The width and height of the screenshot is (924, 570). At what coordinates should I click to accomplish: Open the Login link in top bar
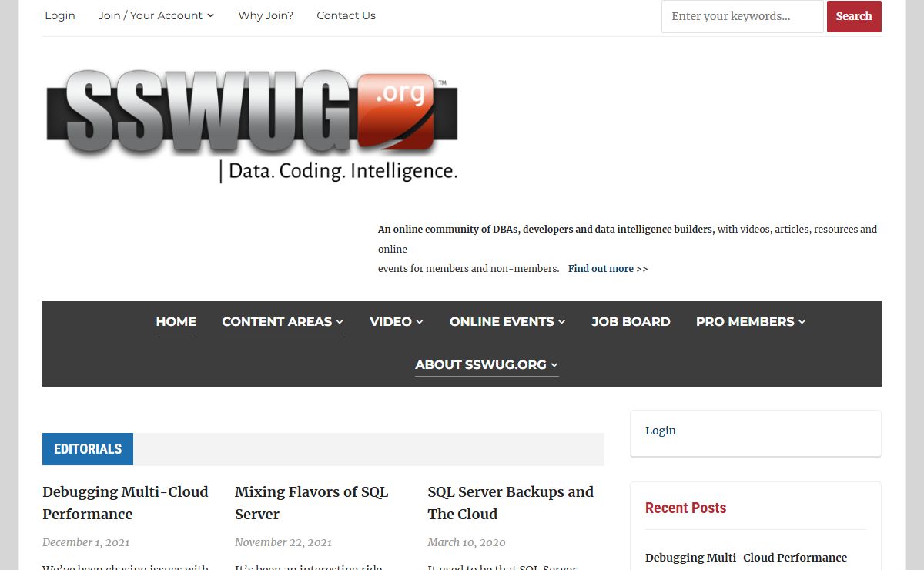60,15
